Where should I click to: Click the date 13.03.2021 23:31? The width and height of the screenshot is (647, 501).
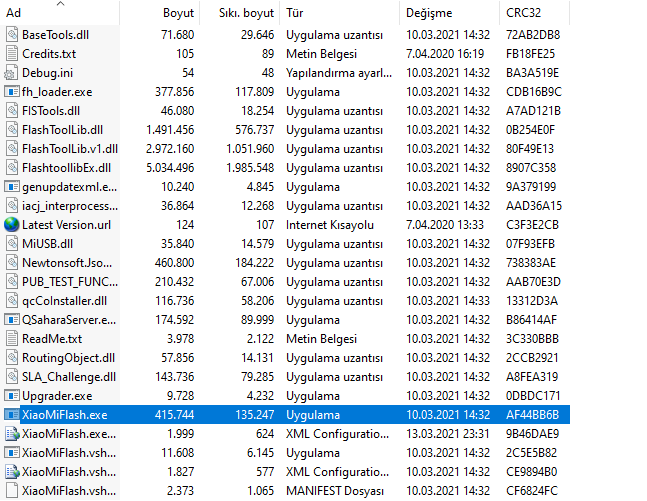tap(448, 434)
